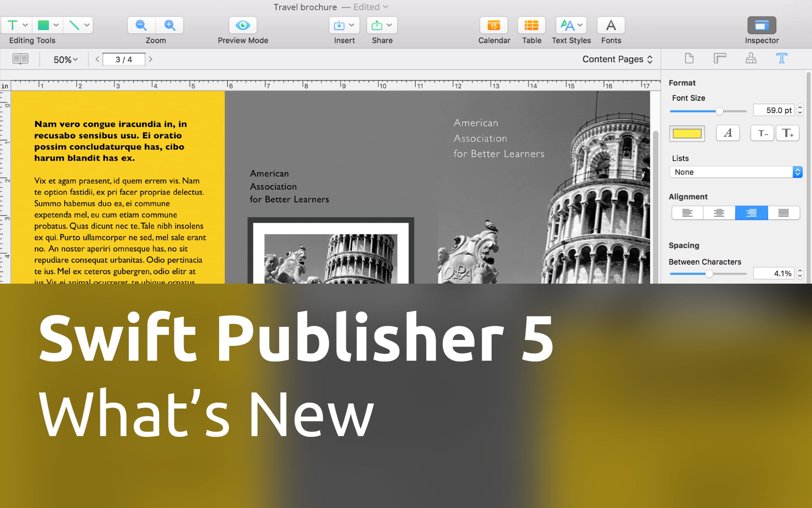Click the large Leaning Tower photo
Viewport: 812px width, 508px height.
(544, 187)
